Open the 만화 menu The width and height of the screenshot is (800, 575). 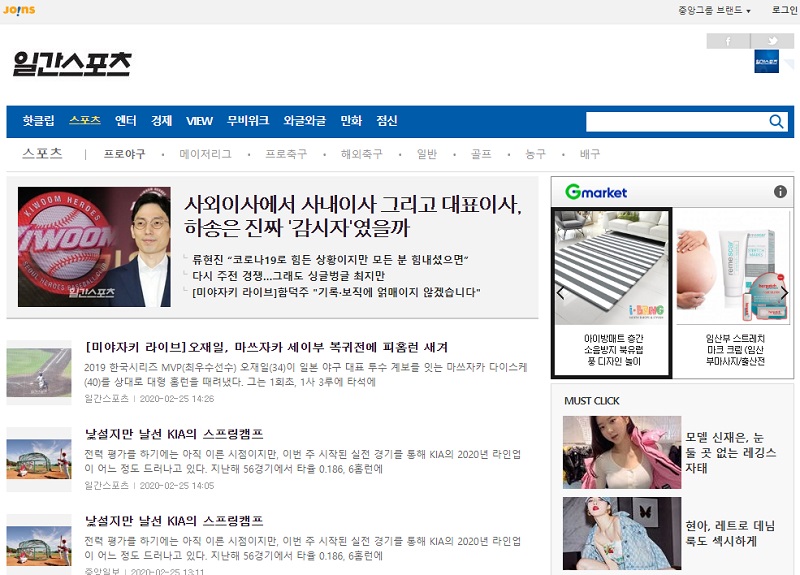coord(351,121)
